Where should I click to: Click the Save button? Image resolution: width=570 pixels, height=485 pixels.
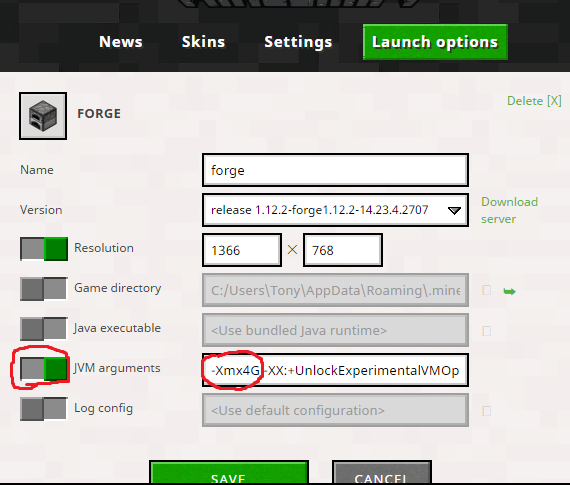coord(229,472)
